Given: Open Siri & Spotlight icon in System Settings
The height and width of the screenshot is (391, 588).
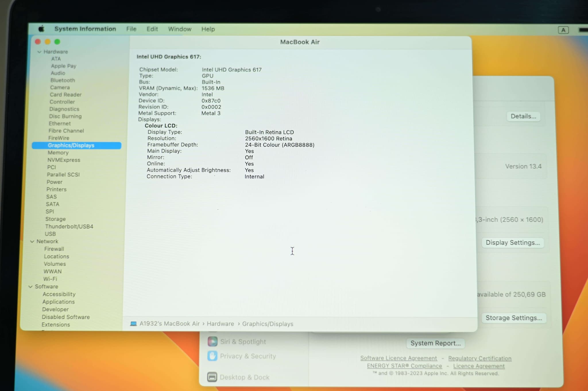Looking at the screenshot, I should point(212,341).
